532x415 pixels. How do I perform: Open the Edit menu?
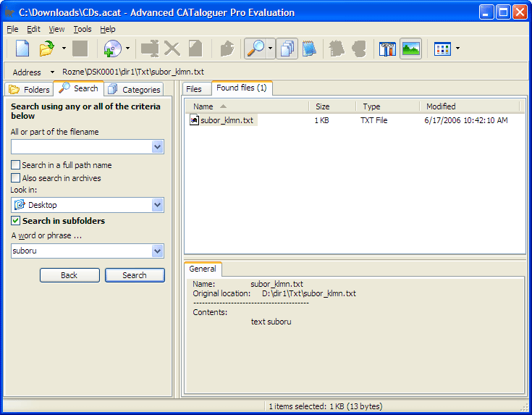tap(33, 29)
